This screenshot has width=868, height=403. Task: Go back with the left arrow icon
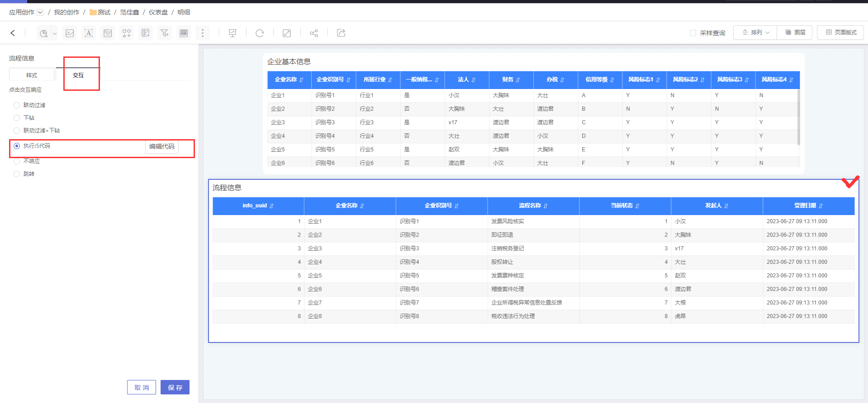(x=13, y=33)
